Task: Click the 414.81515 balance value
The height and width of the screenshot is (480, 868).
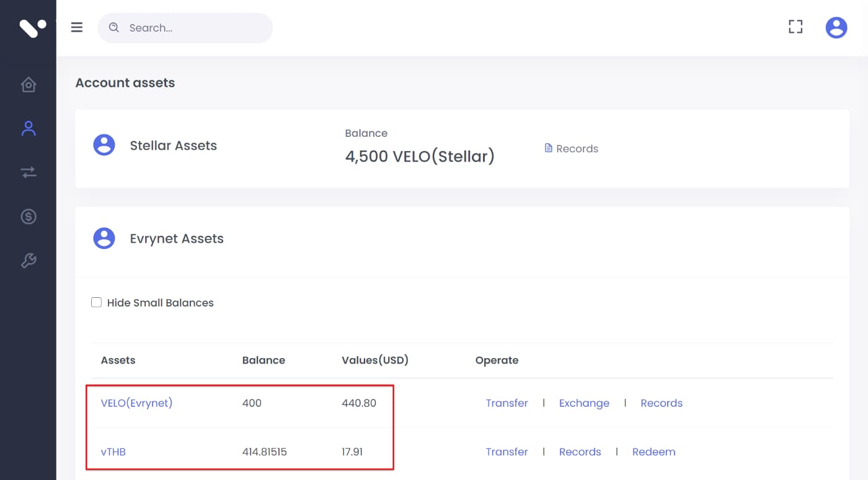Action: click(x=264, y=452)
